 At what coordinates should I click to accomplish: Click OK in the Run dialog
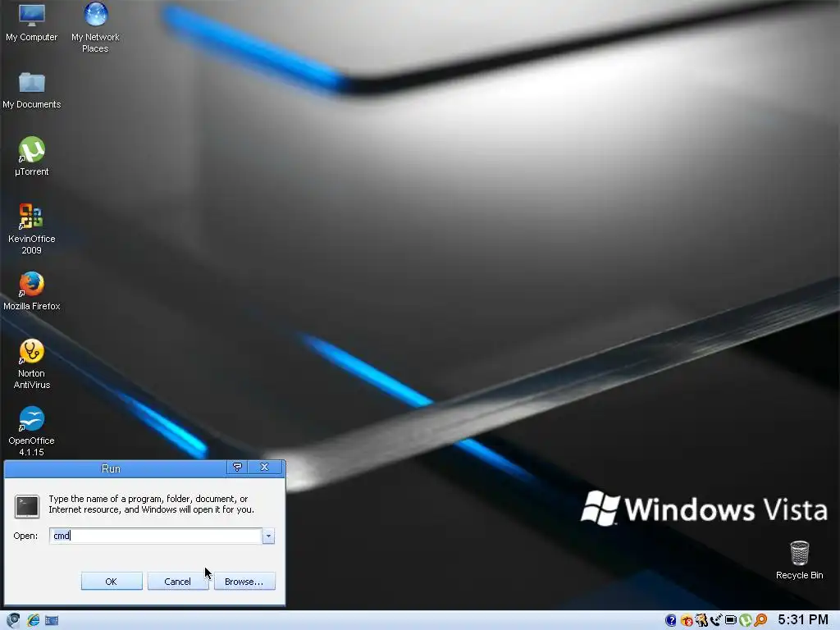112,582
